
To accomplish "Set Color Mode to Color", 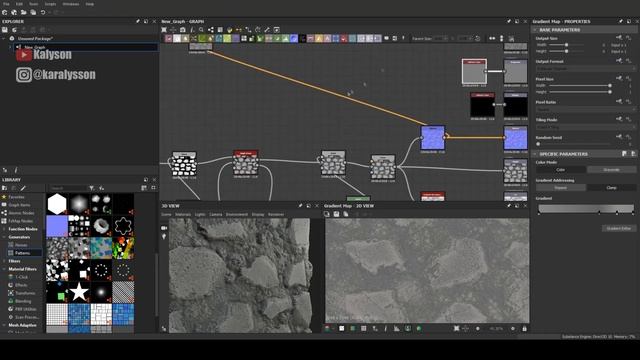I will point(561,169).
